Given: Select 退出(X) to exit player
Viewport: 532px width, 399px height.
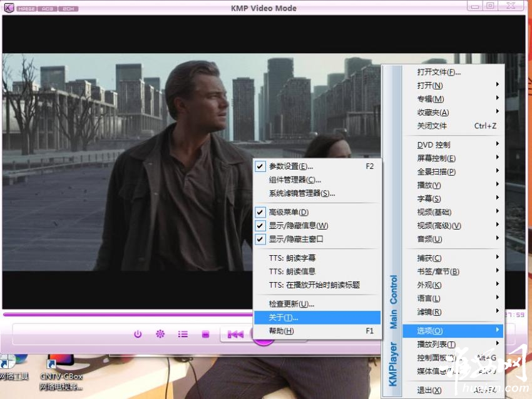Looking at the screenshot, I should click(x=429, y=390).
